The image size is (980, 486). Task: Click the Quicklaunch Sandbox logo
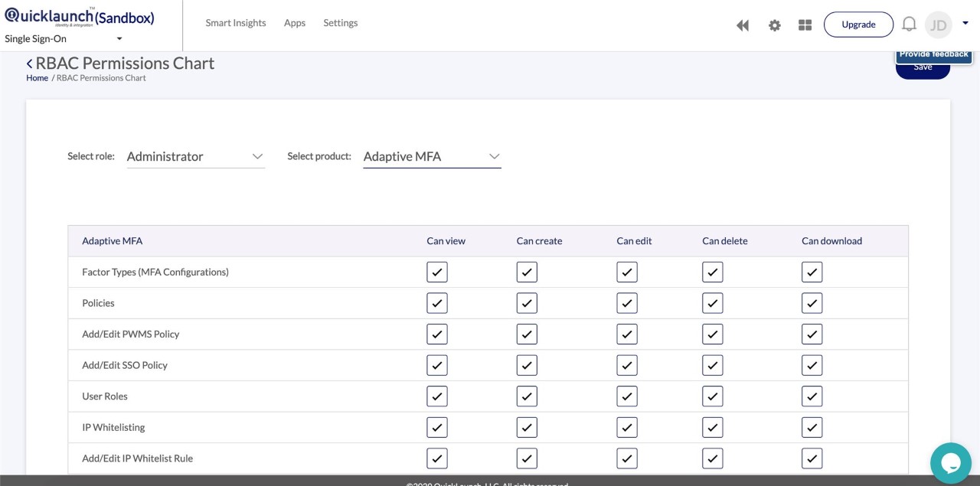(80, 17)
